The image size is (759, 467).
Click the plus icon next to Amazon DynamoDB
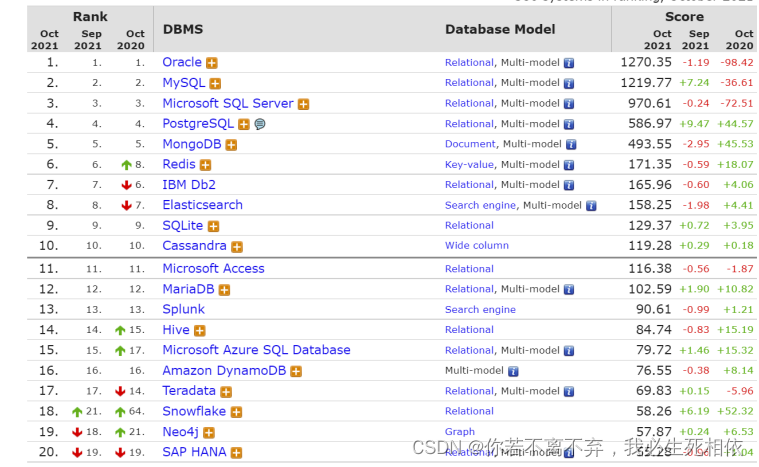(296, 371)
